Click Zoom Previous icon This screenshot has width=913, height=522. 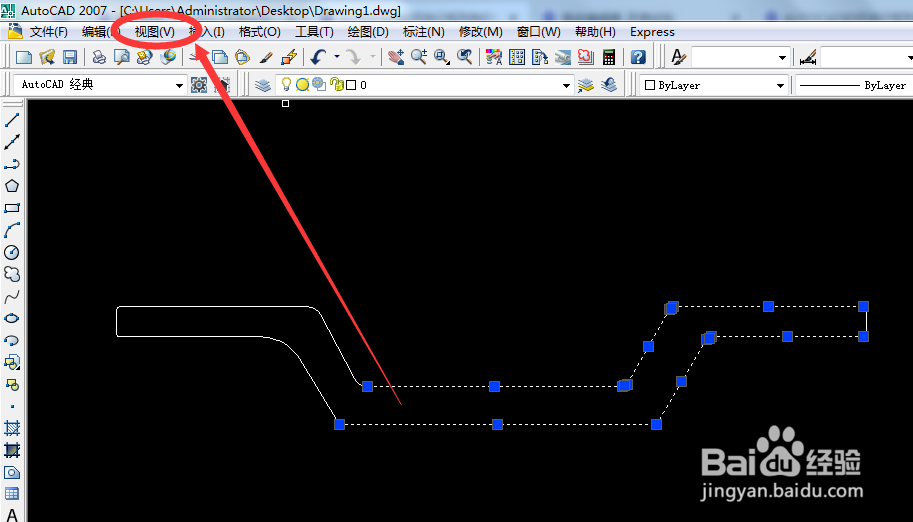(x=465, y=57)
